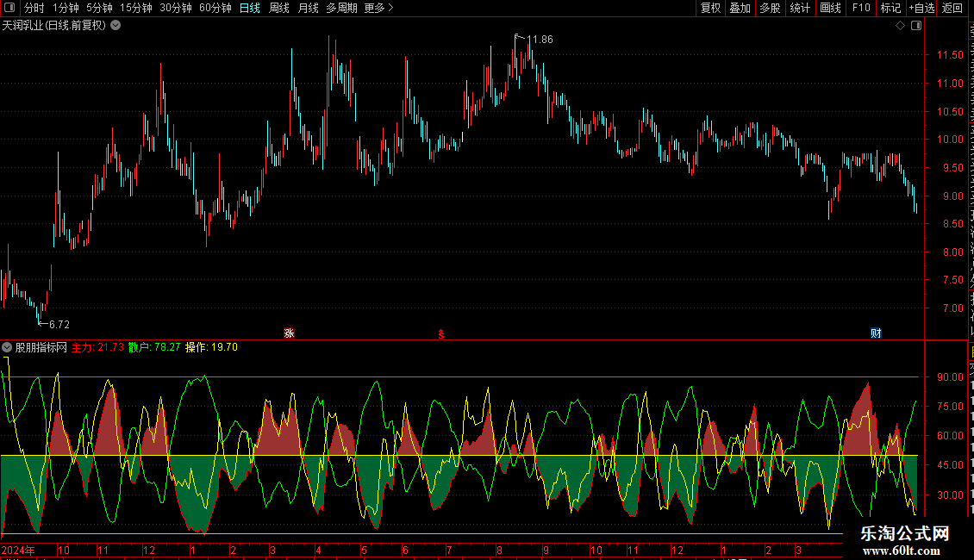Switch to 日线 daily chart
The image size is (974, 560).
tap(250, 8)
